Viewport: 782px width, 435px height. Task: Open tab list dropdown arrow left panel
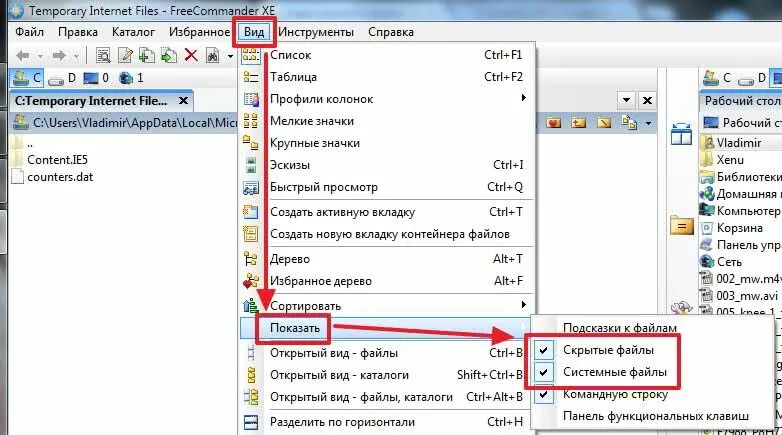[x=626, y=100]
